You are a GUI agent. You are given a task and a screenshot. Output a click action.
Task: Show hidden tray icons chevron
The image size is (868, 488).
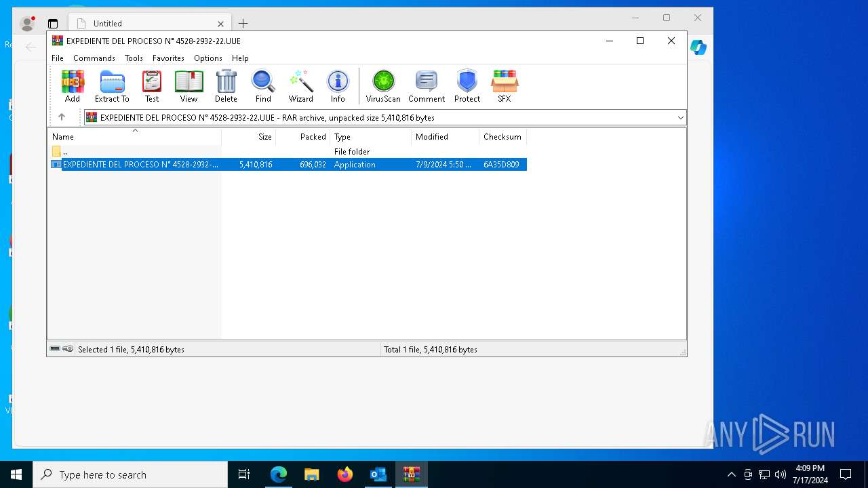coord(731,474)
